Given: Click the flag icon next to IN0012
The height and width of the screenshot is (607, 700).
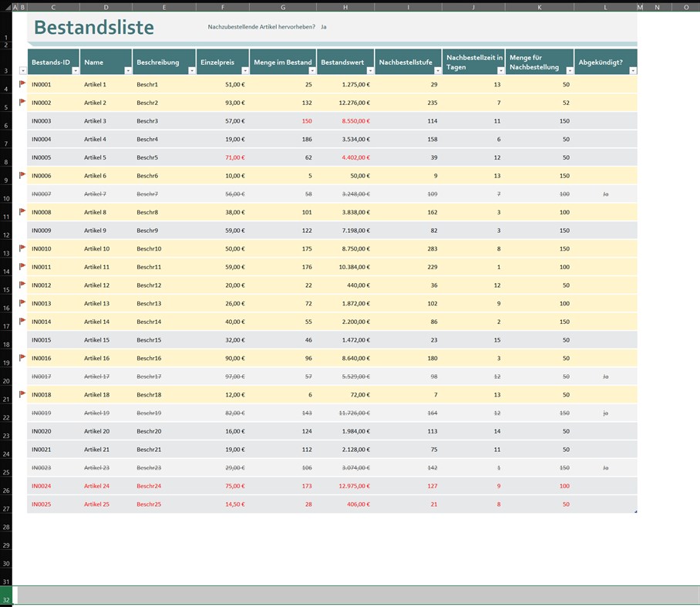Looking at the screenshot, I should coord(22,285).
